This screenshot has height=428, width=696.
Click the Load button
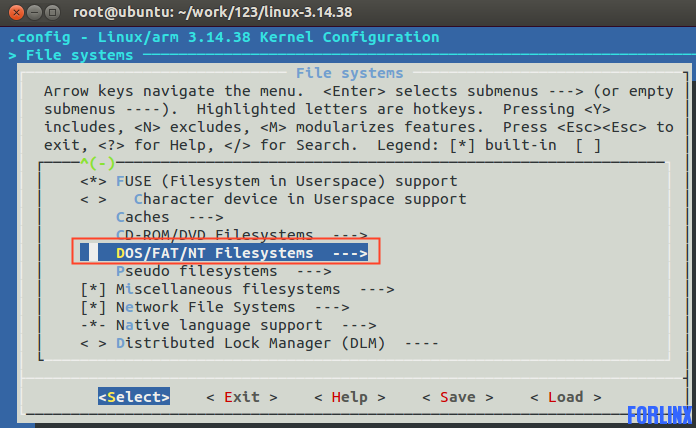click(566, 397)
